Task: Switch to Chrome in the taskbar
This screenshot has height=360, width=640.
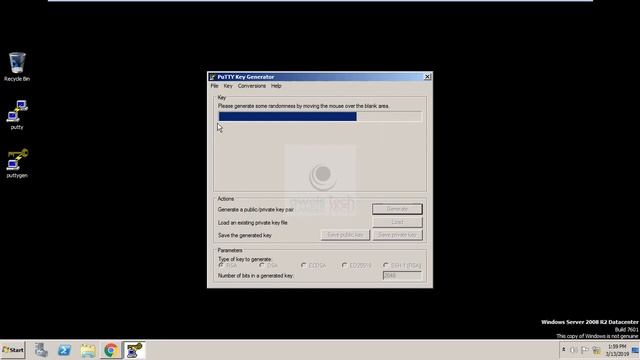Action: [111, 350]
